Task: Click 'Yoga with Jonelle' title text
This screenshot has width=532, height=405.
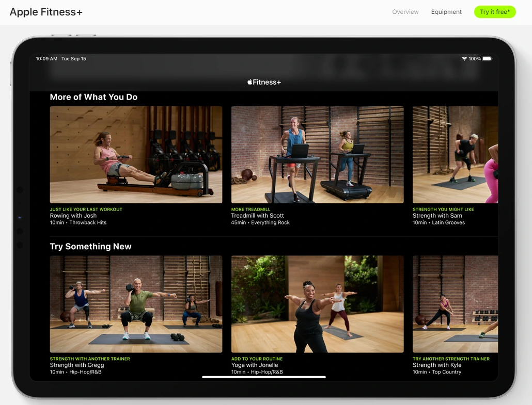Action: [255, 365]
